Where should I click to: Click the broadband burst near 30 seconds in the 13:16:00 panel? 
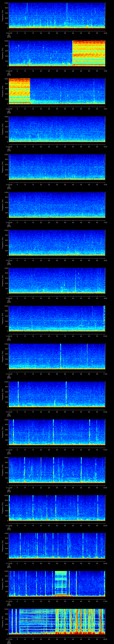click(61, 584)
